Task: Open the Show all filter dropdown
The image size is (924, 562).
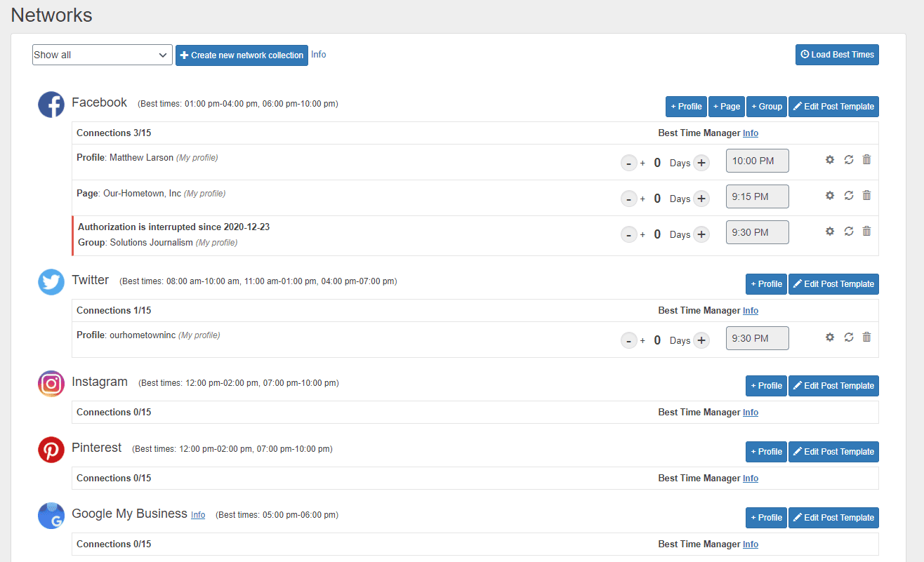Action: pyautogui.click(x=103, y=55)
